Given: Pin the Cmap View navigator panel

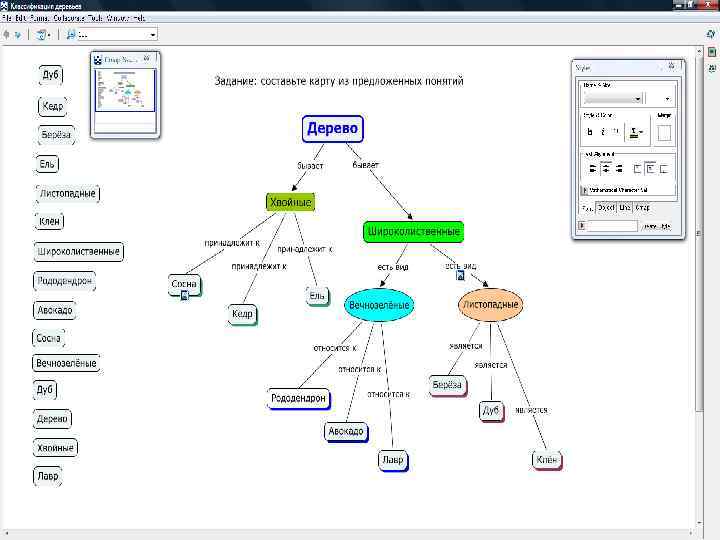Looking at the screenshot, I should coord(147,59).
